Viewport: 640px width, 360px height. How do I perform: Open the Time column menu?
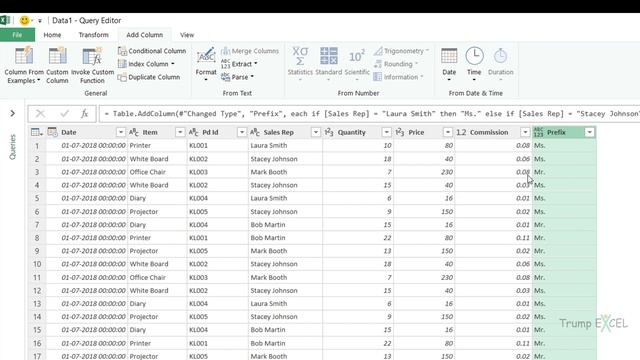(474, 63)
